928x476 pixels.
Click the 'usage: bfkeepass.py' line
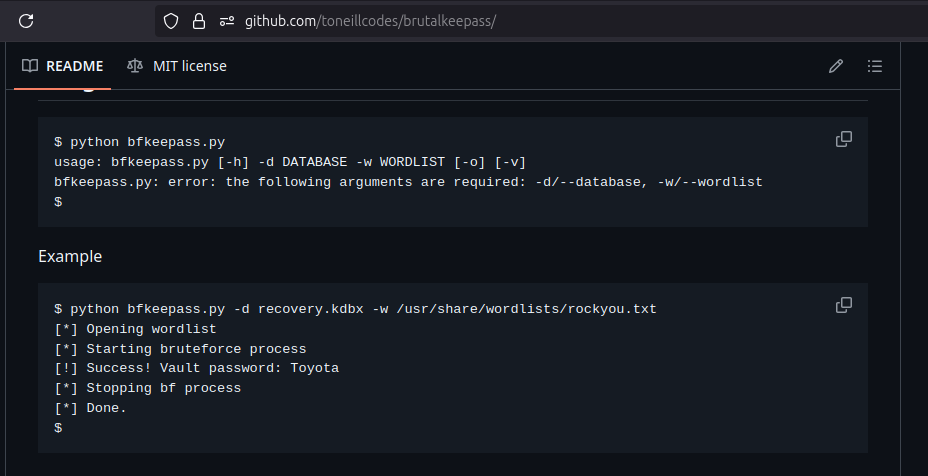tap(290, 162)
